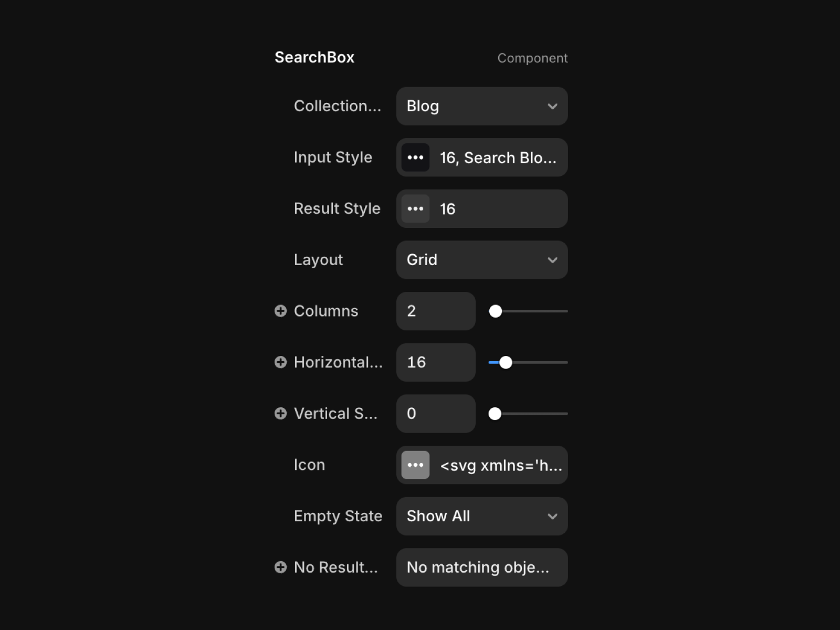Click the SearchBox panel title
This screenshot has height=630, width=840.
tap(314, 57)
